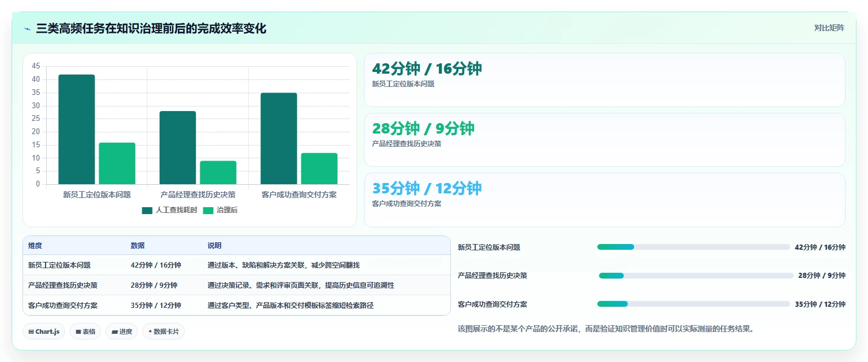Viewport: 868px width, 362px height.
Task: Click the footnote starting 该图展示的不是
Action: (x=606, y=329)
